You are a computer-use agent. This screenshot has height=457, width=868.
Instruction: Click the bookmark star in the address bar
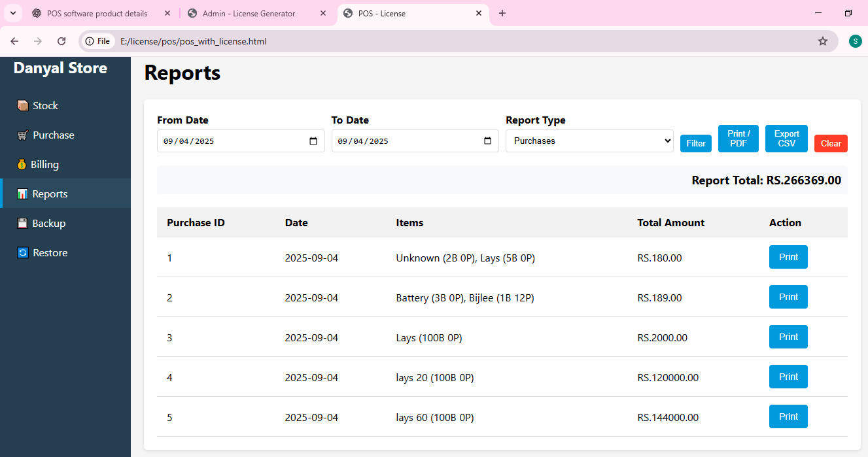pyautogui.click(x=822, y=41)
